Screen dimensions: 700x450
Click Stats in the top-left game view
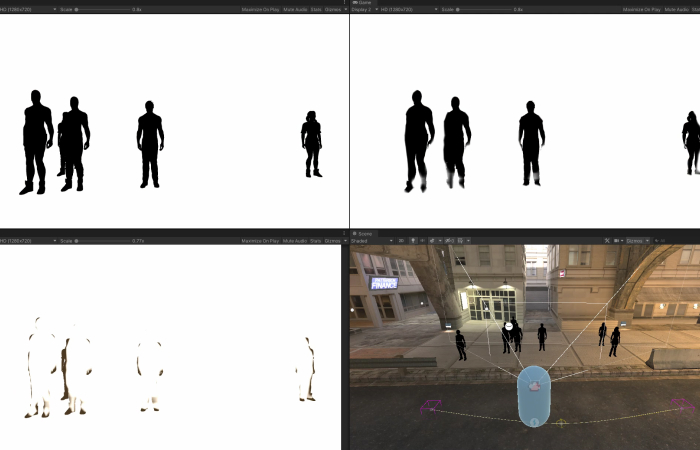point(315,9)
